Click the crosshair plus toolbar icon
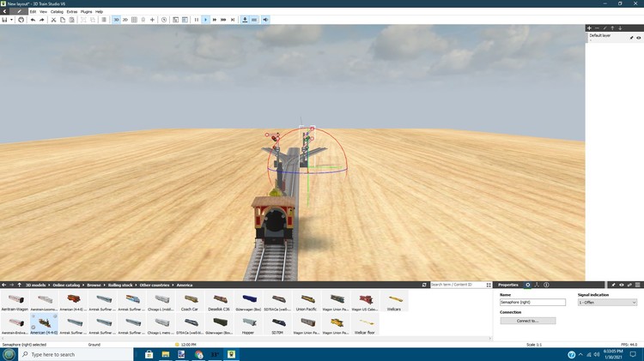Screen dimensions: 644x361 point(152,20)
